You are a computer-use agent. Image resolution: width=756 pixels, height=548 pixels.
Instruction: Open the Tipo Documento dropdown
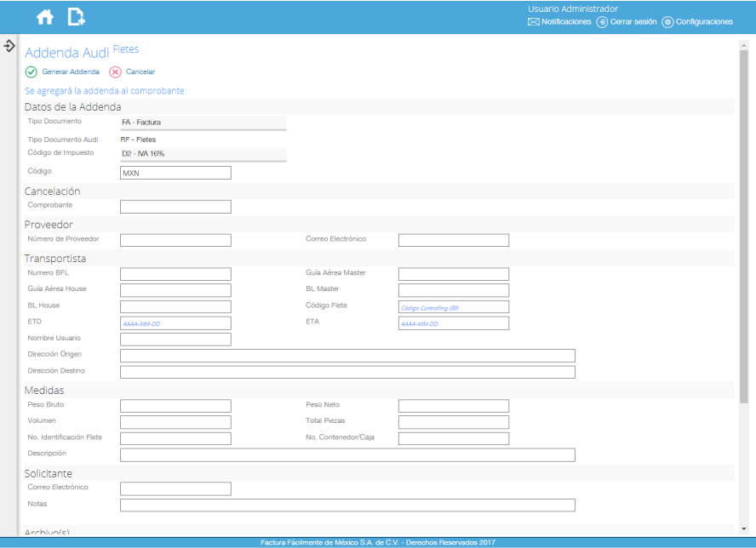coord(203,123)
